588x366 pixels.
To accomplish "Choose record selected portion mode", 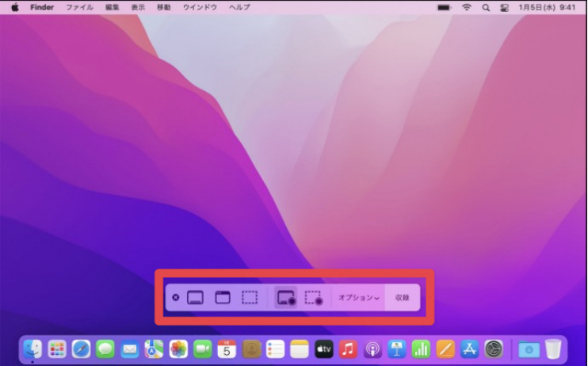I will (314, 298).
